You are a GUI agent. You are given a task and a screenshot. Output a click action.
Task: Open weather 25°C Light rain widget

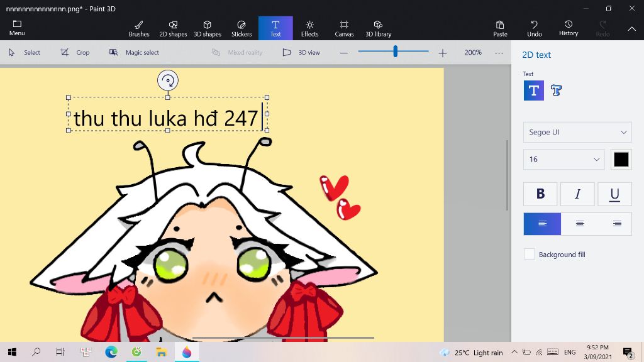pos(471,353)
